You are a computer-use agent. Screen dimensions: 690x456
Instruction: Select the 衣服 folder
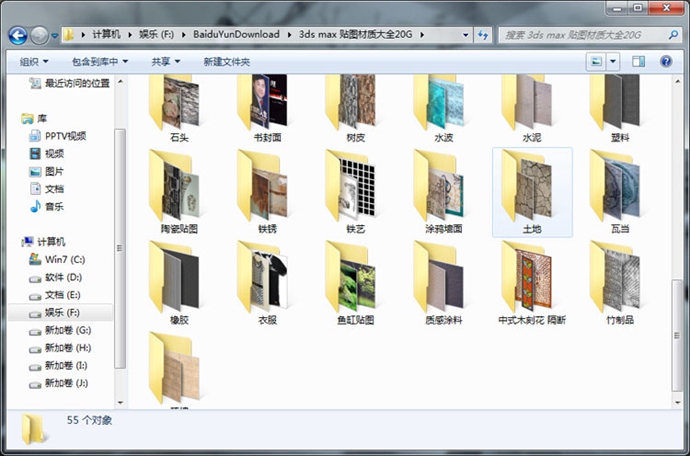point(267,283)
